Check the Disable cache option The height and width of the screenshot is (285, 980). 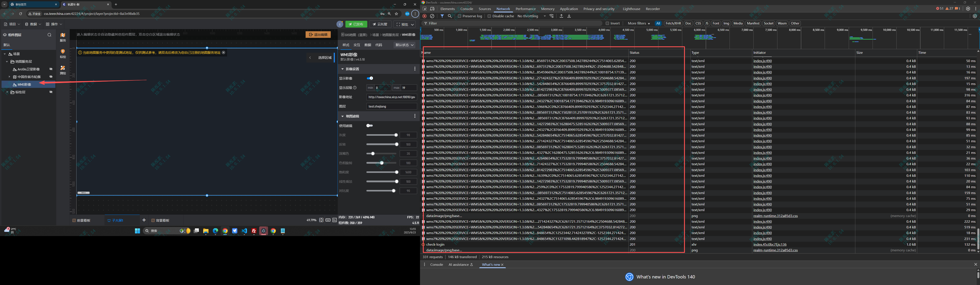tap(489, 16)
